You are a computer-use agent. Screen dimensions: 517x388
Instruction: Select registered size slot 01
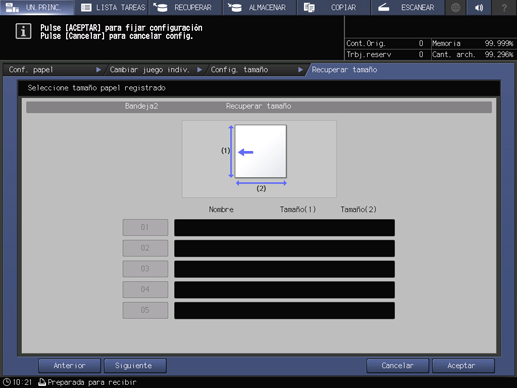point(145,227)
